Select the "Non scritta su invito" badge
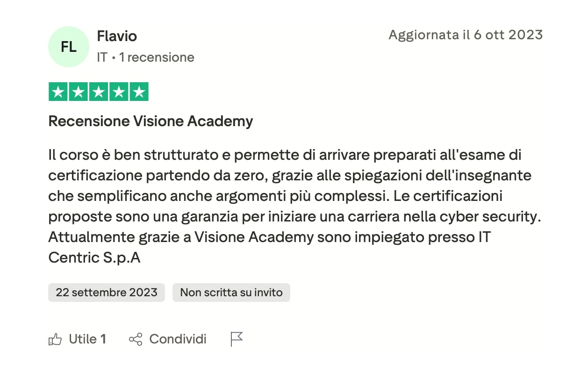This screenshot has height=371, width=588. (x=231, y=293)
